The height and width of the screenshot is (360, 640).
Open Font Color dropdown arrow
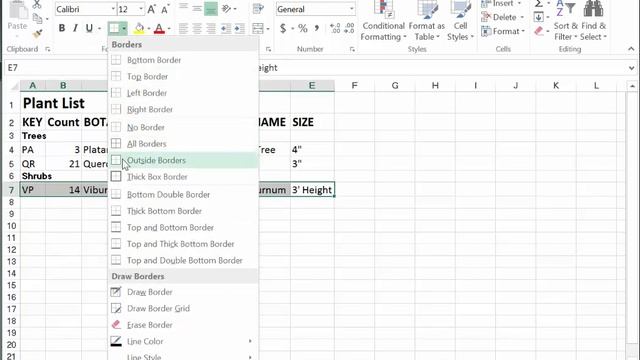[x=169, y=29]
